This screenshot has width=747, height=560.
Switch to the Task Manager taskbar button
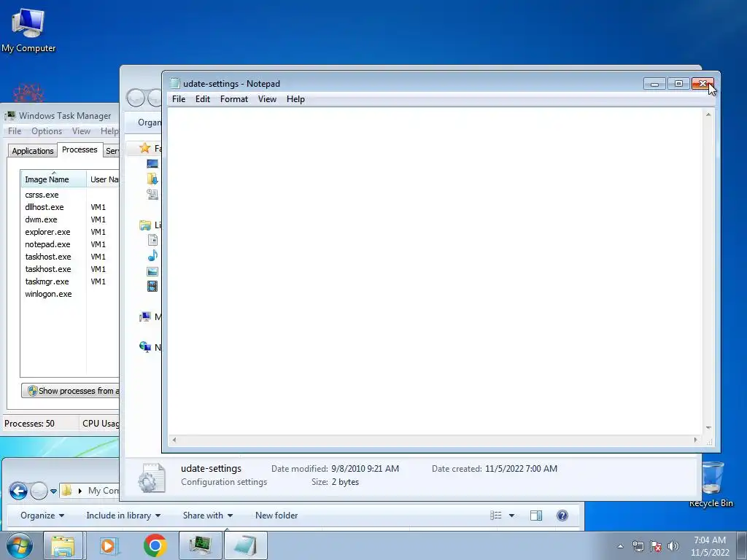[x=201, y=545]
